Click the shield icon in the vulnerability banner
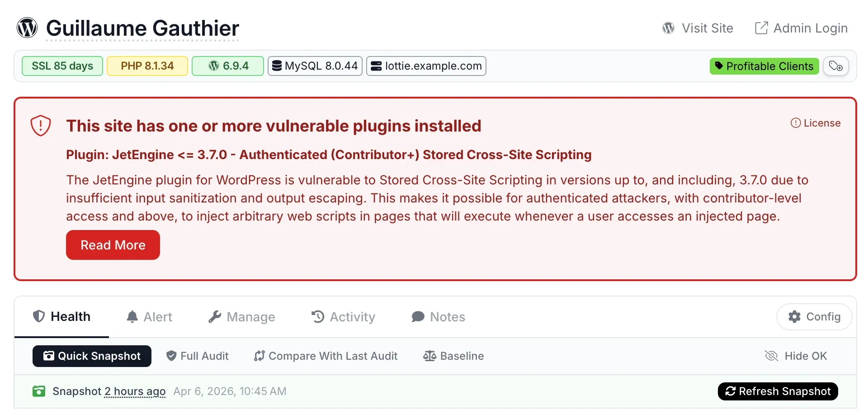Image resolution: width=868 pixels, height=414 pixels. 41,125
